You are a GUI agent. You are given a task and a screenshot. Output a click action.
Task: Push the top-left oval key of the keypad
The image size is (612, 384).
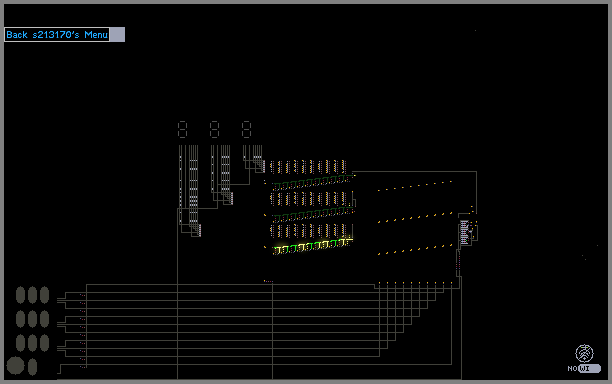pyautogui.click(x=20, y=295)
